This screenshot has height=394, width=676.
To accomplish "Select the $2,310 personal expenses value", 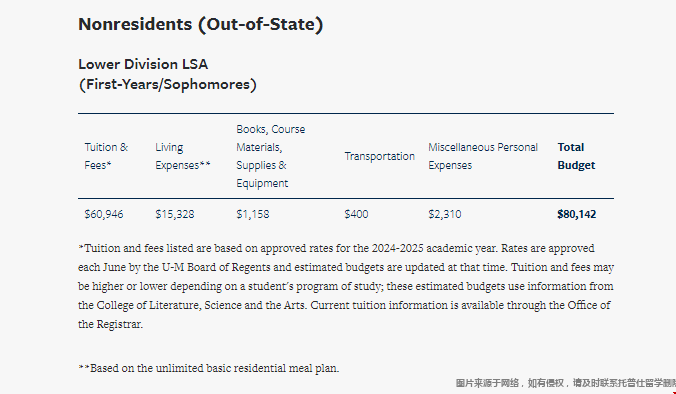I will click(444, 214).
